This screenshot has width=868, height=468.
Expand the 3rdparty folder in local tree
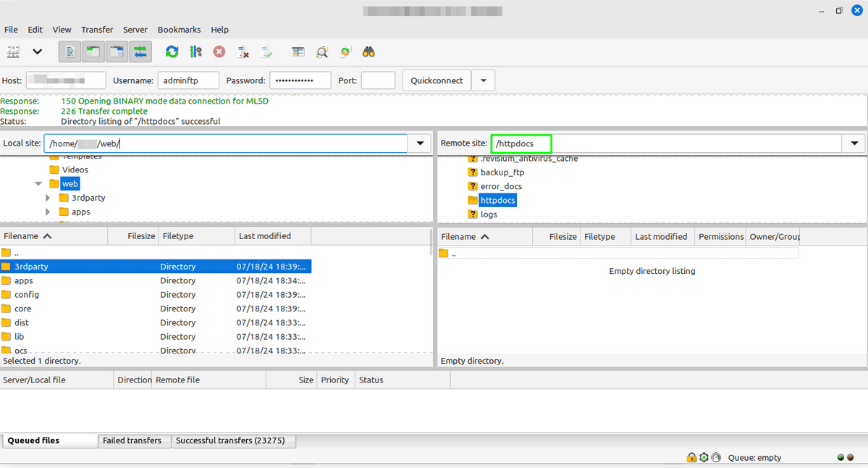[x=48, y=198]
